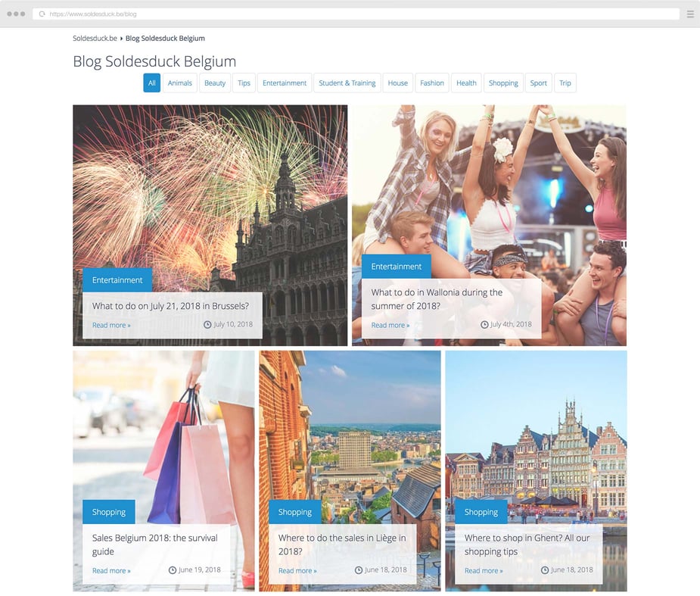
Task: Click the Entertainment tag on the fireworks post
Action: click(117, 280)
